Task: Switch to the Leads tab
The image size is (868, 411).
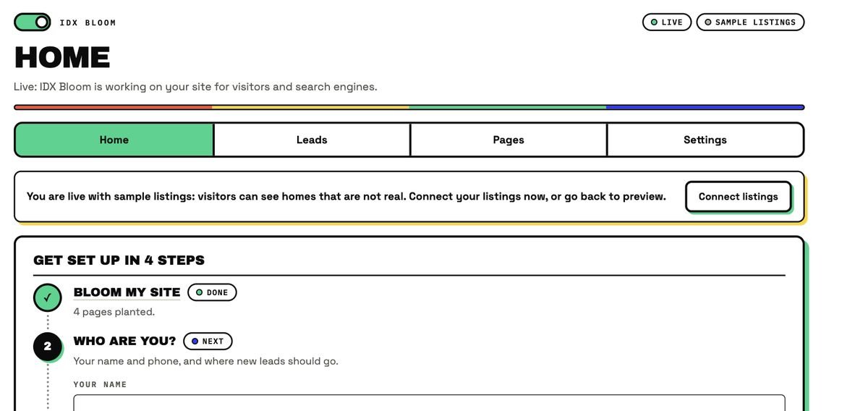Action: pos(312,140)
